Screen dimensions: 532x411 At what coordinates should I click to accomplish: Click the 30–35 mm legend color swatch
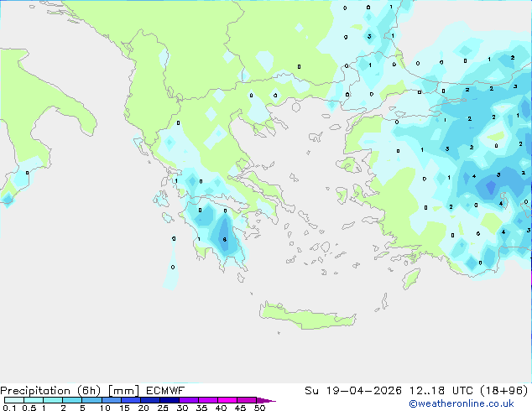point(188,400)
